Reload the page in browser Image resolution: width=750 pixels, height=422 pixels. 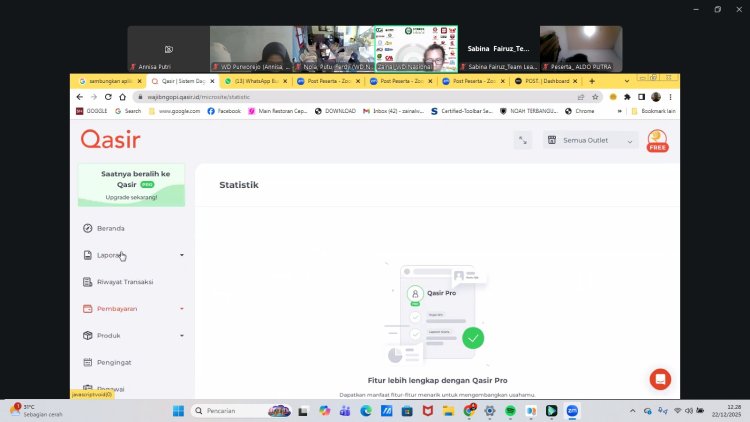coord(108,97)
